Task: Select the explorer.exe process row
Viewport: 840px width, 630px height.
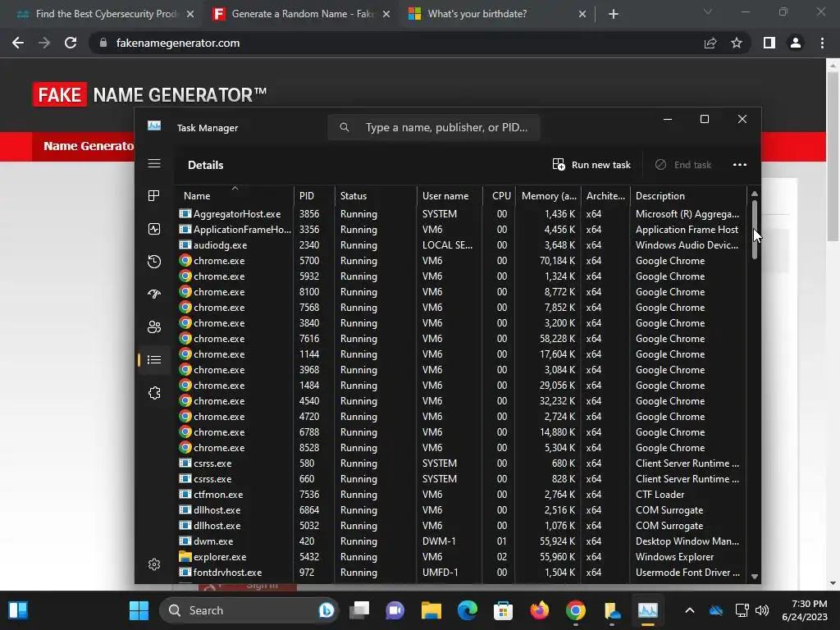Action: click(x=461, y=557)
